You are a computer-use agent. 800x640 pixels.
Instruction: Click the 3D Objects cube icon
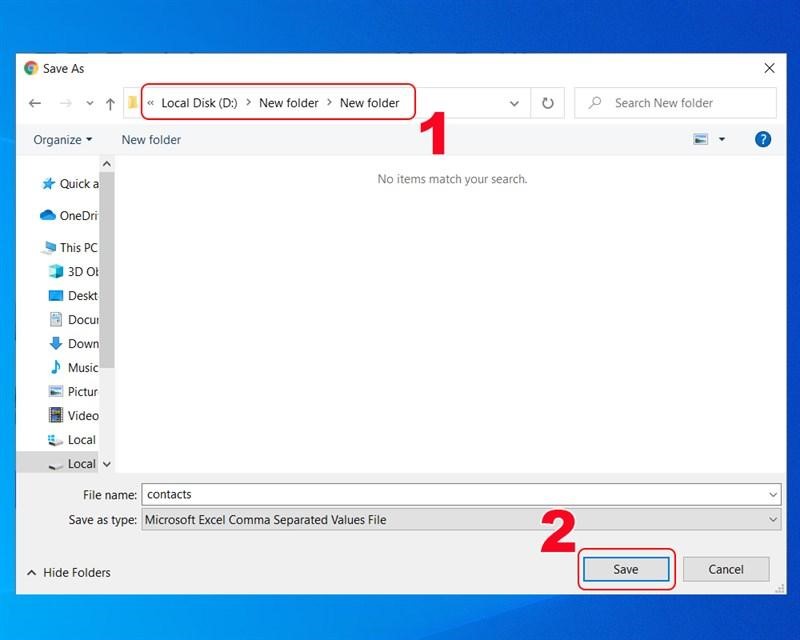[56, 271]
